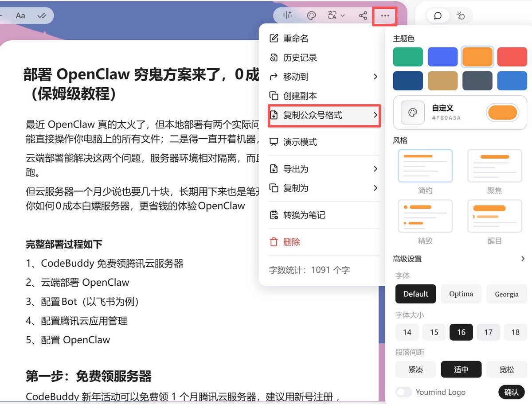Viewport: 532px width, 404px height.
Task: Click the palette icon in 自定义 card
Action: pyautogui.click(x=413, y=113)
